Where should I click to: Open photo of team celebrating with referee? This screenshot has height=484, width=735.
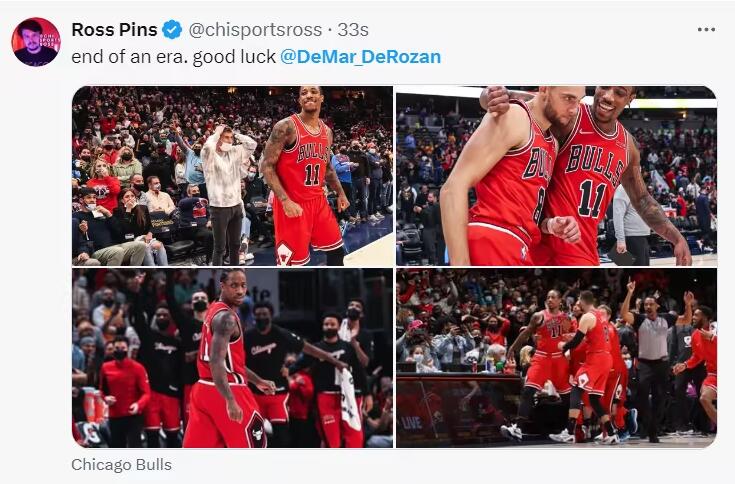556,358
